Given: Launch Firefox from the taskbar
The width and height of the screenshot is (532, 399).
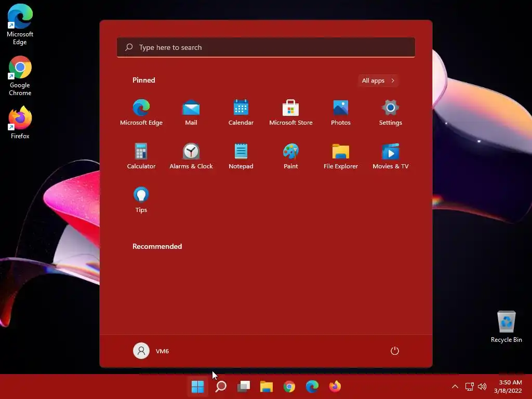Looking at the screenshot, I should tap(335, 387).
